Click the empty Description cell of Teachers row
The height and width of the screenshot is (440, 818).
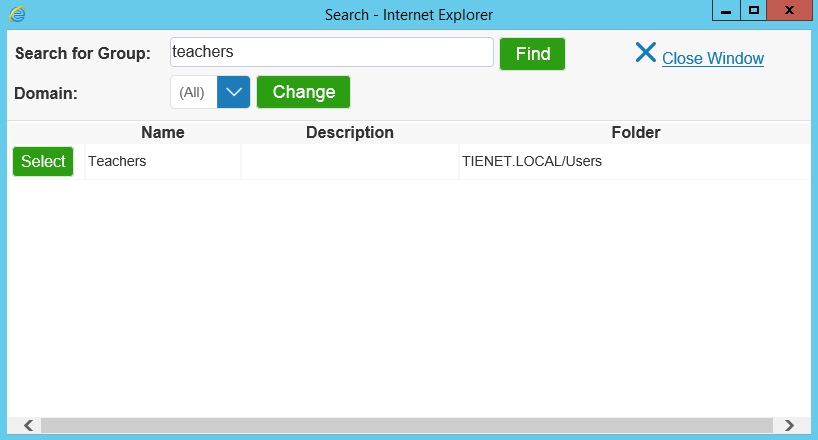coord(349,161)
